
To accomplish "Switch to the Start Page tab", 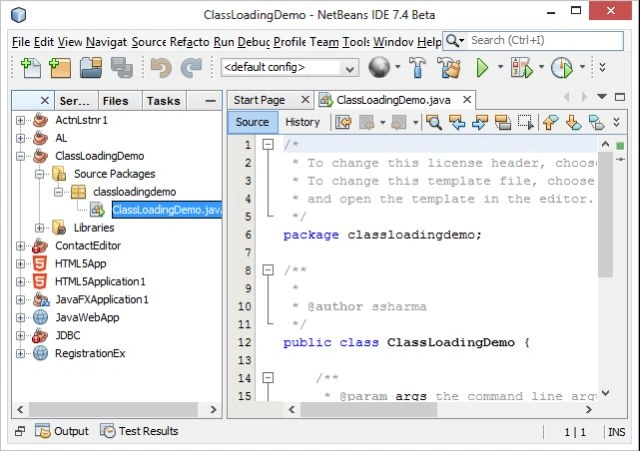I will (x=259, y=100).
